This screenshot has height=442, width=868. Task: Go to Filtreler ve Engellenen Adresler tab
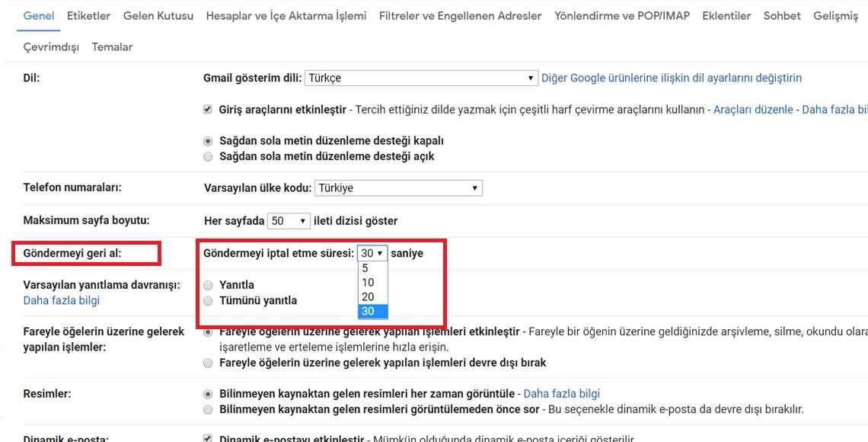(x=460, y=15)
